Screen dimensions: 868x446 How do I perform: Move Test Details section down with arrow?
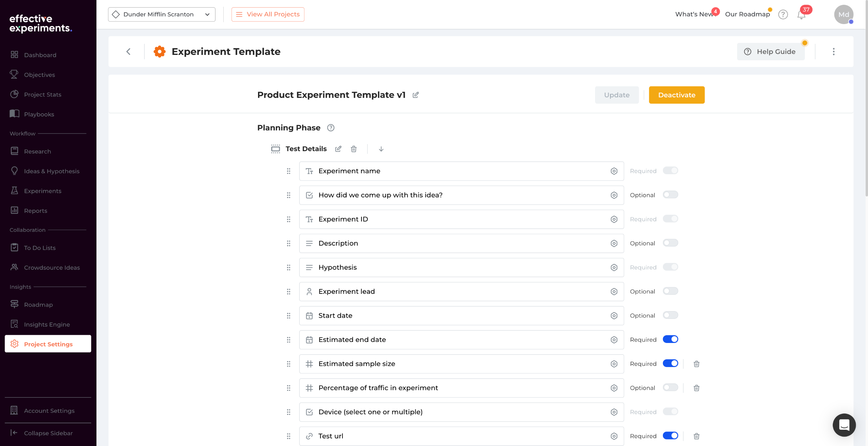(x=381, y=149)
